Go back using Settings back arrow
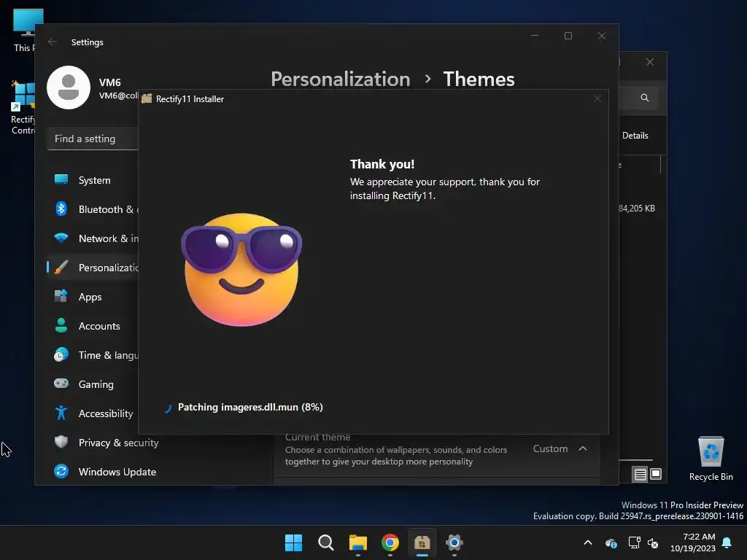 coord(53,42)
